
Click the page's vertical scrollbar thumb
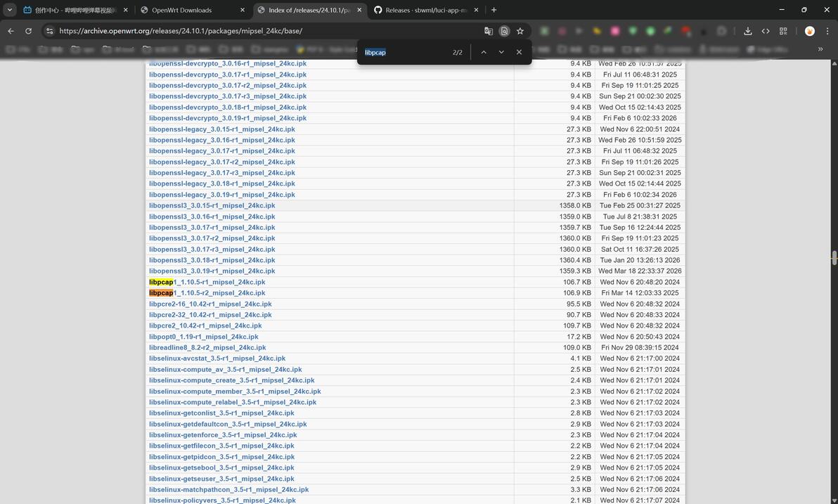point(834,257)
